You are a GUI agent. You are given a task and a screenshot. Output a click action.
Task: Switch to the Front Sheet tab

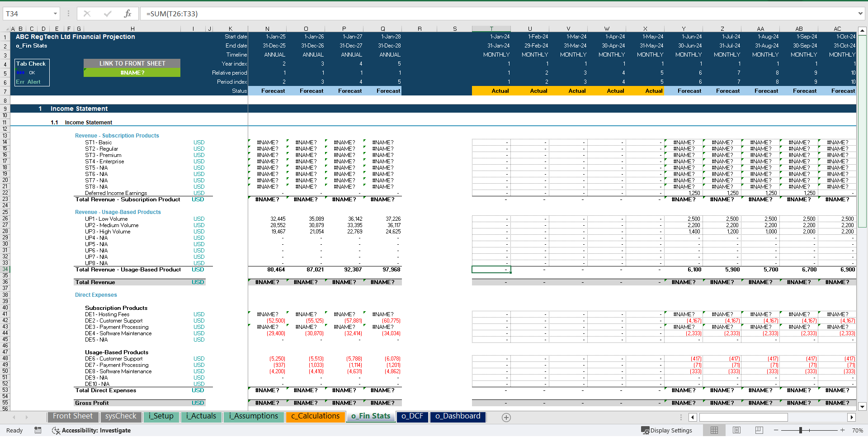(x=72, y=416)
